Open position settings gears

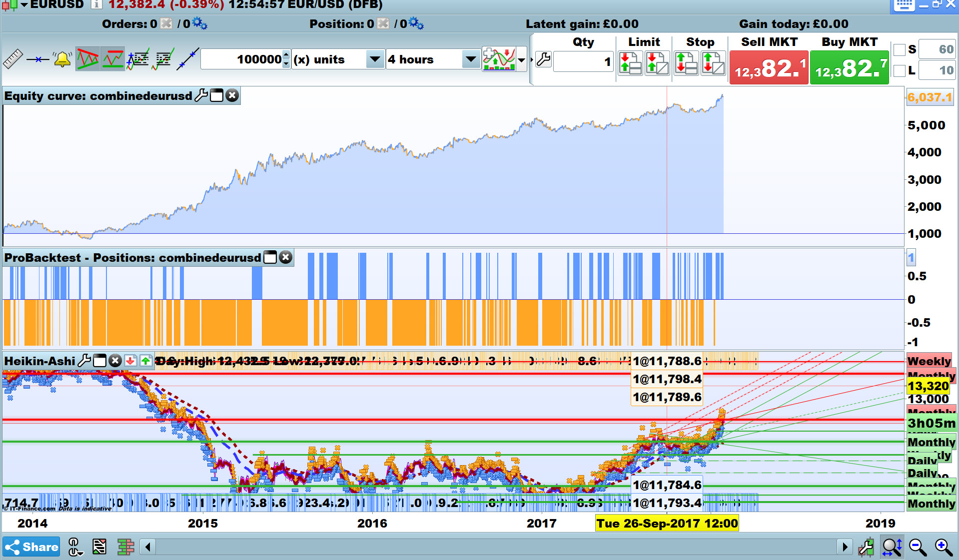[416, 23]
